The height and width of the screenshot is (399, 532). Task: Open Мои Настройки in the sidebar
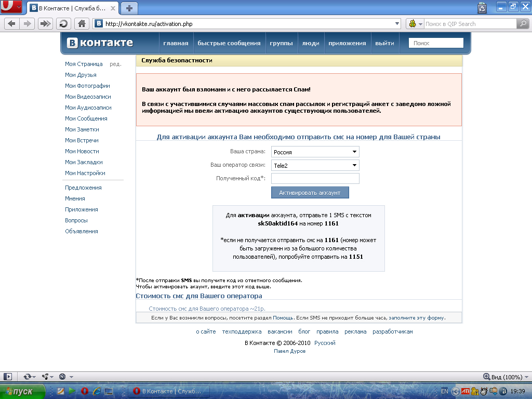tap(85, 173)
